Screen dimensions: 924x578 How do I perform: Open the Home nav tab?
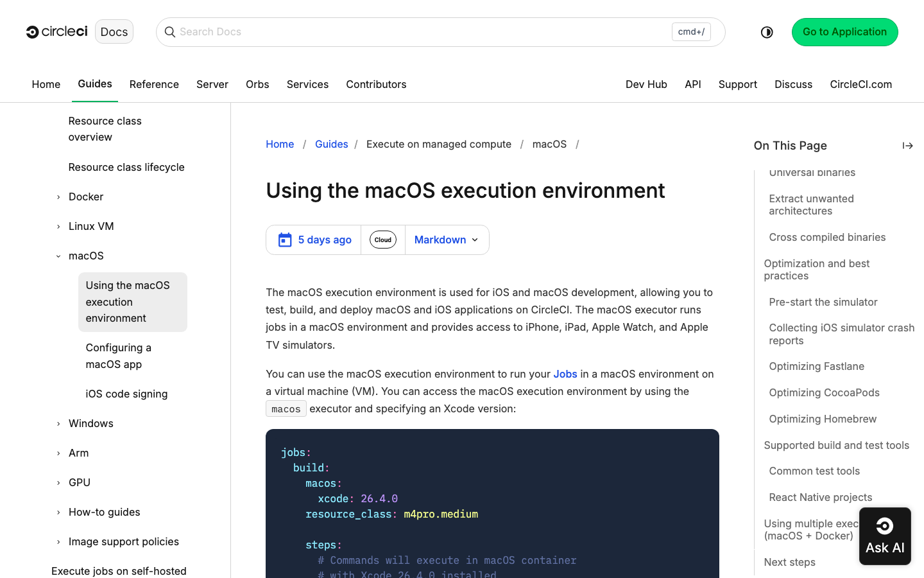(46, 84)
